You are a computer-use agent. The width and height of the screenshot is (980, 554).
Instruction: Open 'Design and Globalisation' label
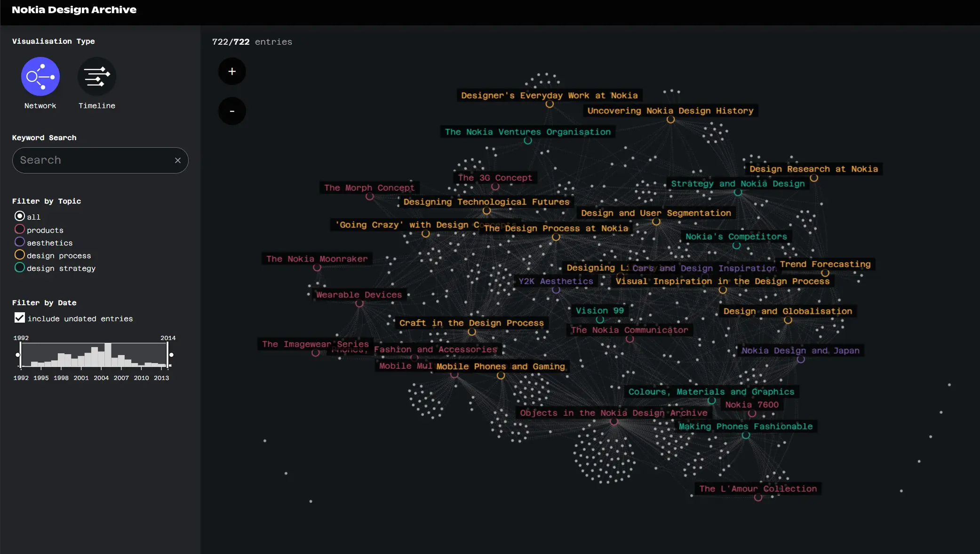(x=788, y=311)
